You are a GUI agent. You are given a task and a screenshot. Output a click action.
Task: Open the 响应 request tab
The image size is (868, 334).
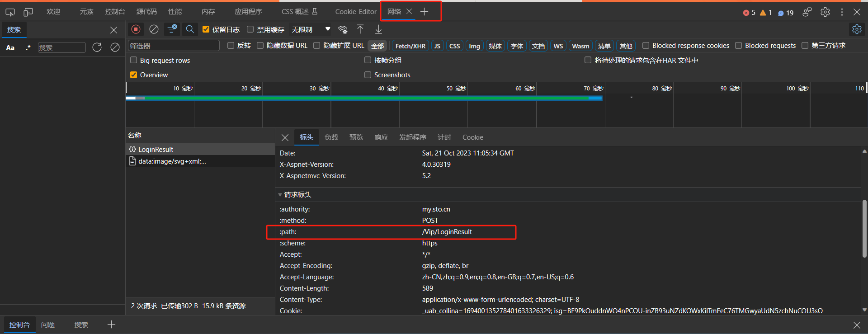coord(381,137)
